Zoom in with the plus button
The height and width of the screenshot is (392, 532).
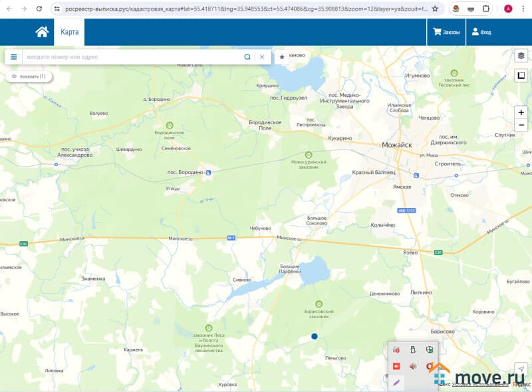[x=521, y=112]
